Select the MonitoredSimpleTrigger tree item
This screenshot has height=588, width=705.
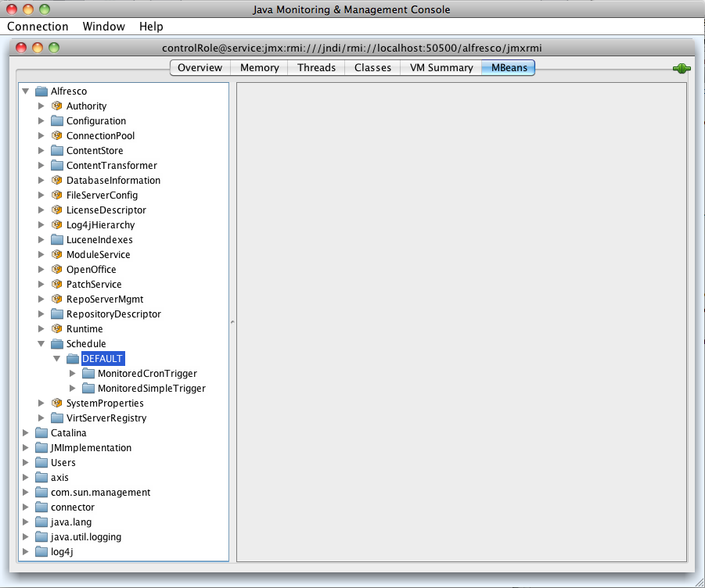(152, 388)
